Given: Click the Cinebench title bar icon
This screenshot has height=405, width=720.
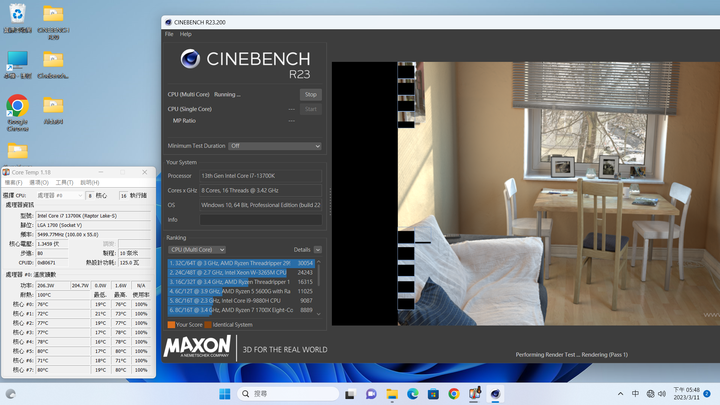Looking at the screenshot, I should (x=168, y=22).
